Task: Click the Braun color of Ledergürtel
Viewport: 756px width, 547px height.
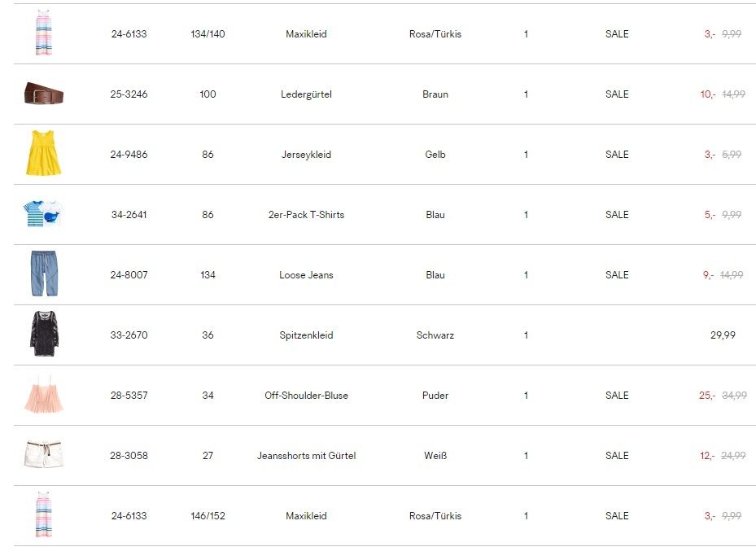Action: click(435, 94)
